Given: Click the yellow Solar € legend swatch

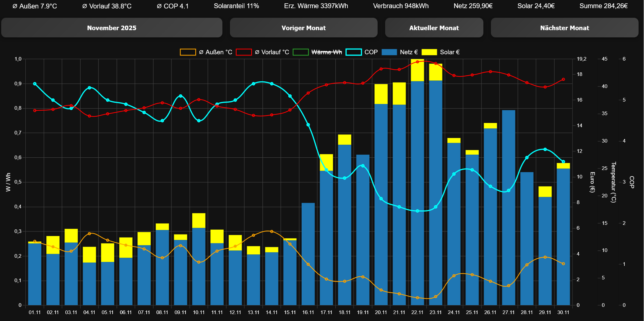Looking at the screenshot, I should [x=429, y=52].
